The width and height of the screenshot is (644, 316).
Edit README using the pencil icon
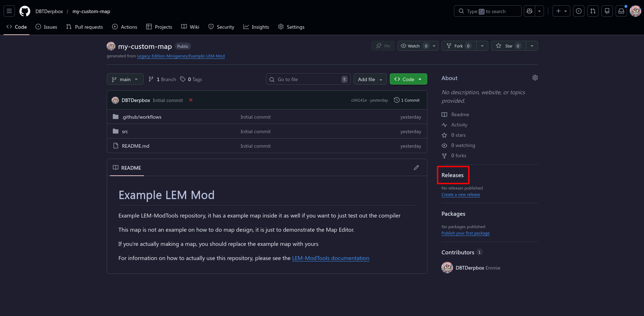(416, 168)
